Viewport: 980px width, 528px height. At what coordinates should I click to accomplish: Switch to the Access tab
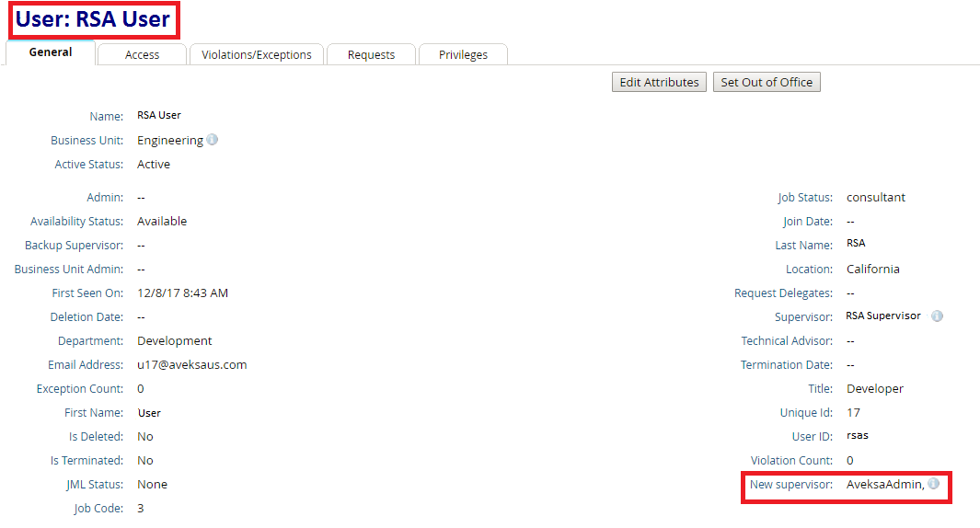[142, 55]
